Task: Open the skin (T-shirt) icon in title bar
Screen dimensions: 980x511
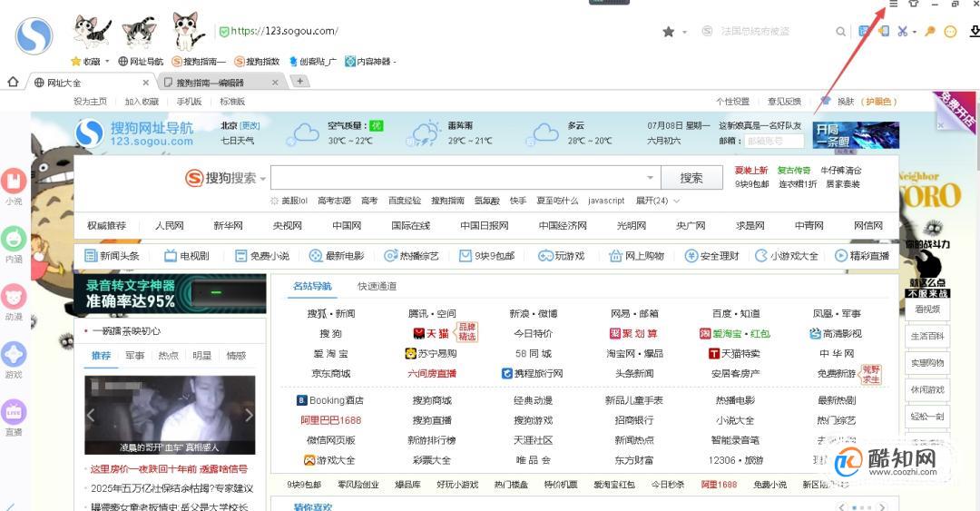Action: point(914,4)
